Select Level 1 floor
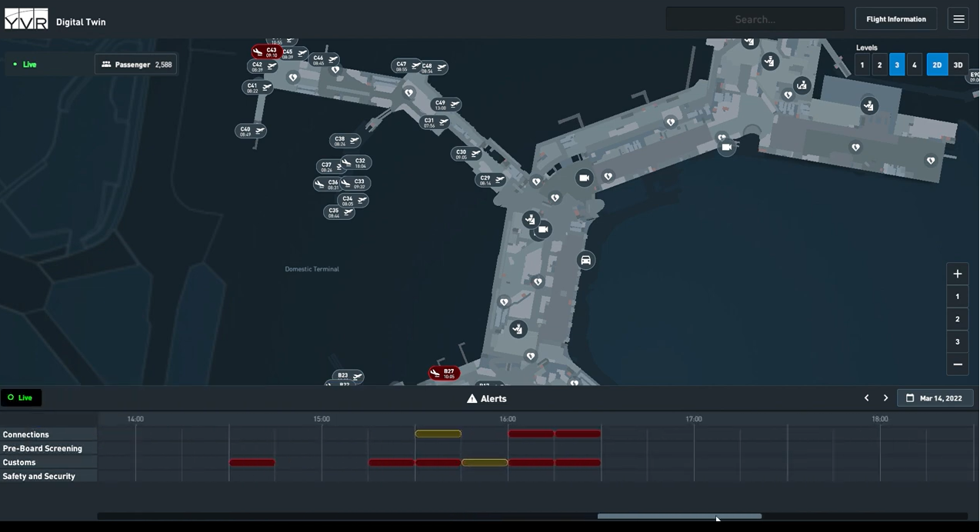980x532 pixels. pyautogui.click(x=862, y=65)
